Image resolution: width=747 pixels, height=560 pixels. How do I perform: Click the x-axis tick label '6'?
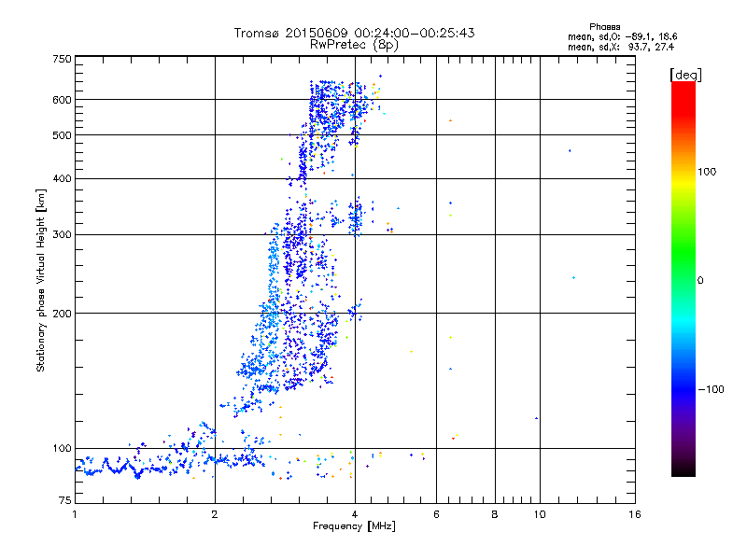(436, 514)
